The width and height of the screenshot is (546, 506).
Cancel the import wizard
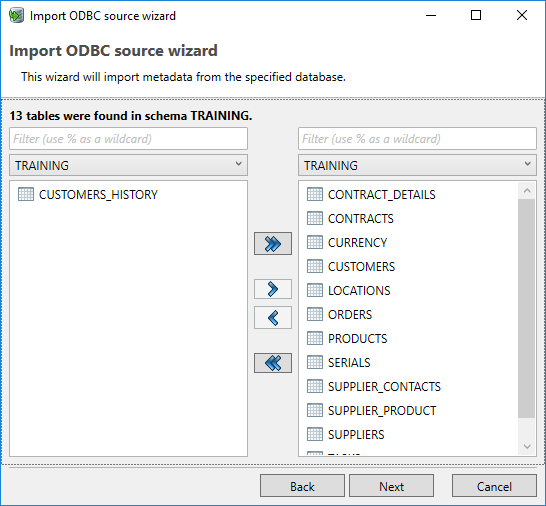pos(494,486)
